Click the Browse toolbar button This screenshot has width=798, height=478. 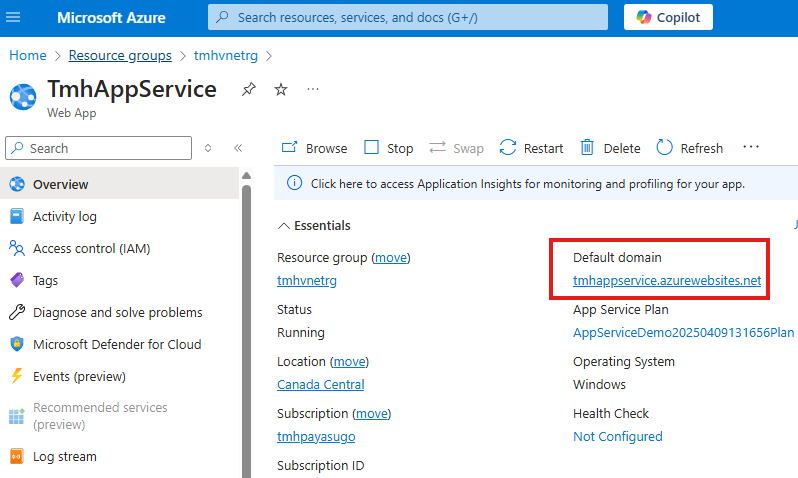point(314,148)
